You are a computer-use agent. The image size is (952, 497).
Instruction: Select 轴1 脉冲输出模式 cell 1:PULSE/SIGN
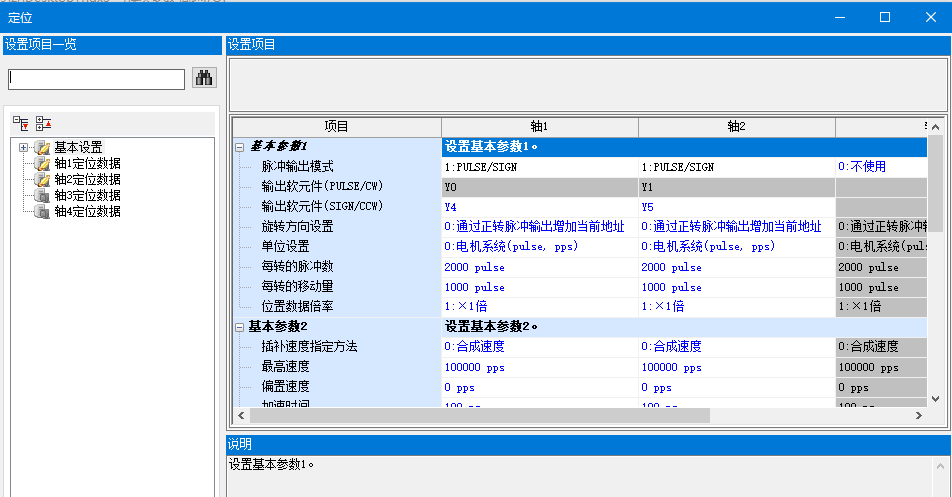pyautogui.click(x=539, y=167)
